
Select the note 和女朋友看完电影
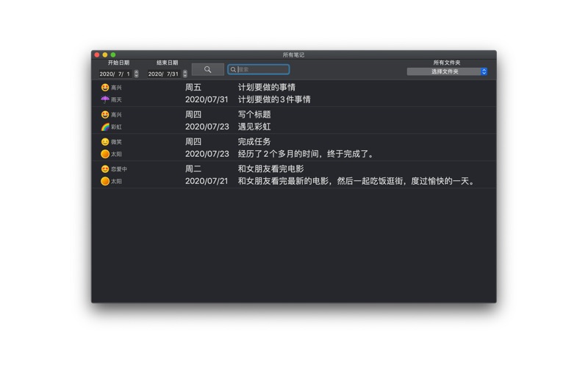coord(270,169)
